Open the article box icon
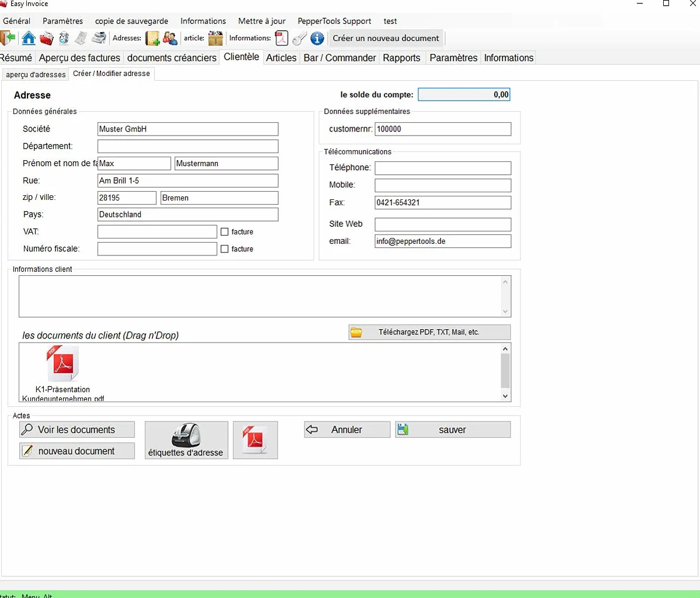700x598 pixels. click(x=216, y=39)
